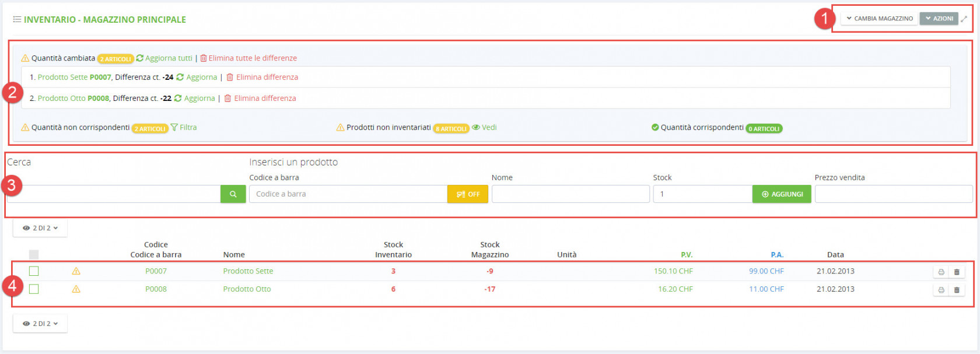Open the Cambia Magazzino dropdown

880,19
